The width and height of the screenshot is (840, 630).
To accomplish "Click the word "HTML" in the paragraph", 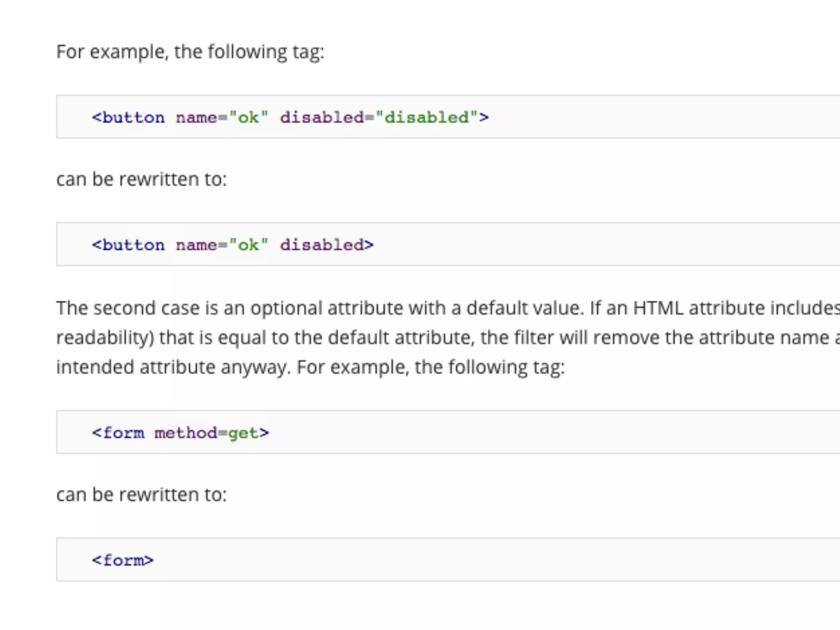I will tap(658, 308).
